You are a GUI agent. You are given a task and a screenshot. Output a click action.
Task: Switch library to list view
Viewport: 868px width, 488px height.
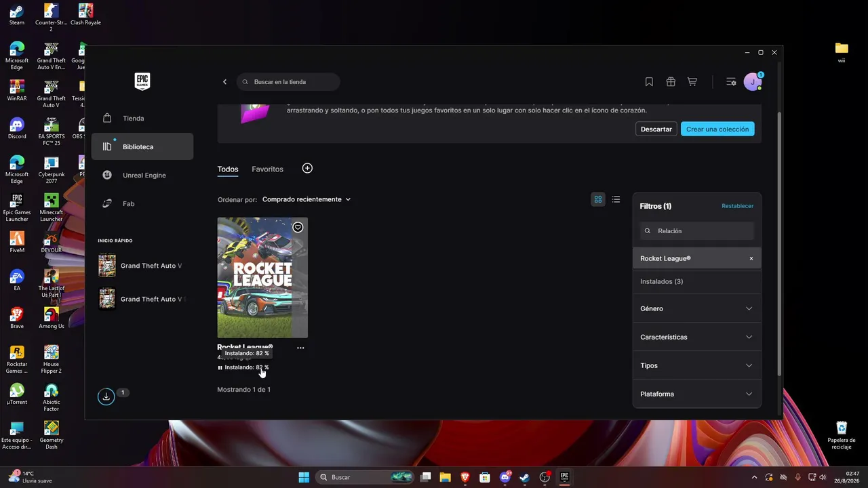click(616, 199)
